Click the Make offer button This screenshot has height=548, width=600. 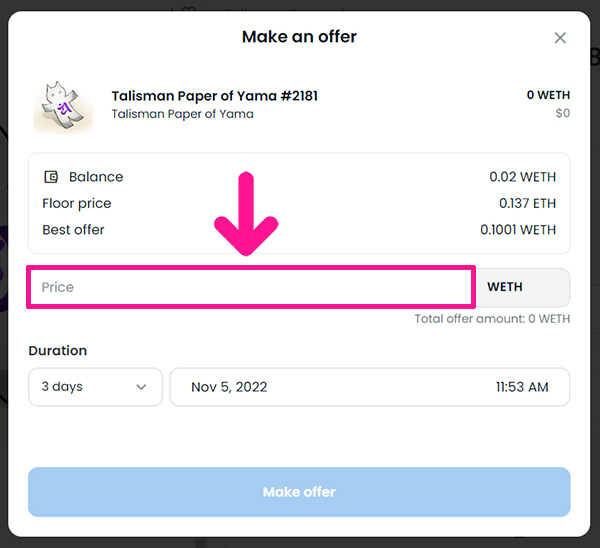click(299, 492)
